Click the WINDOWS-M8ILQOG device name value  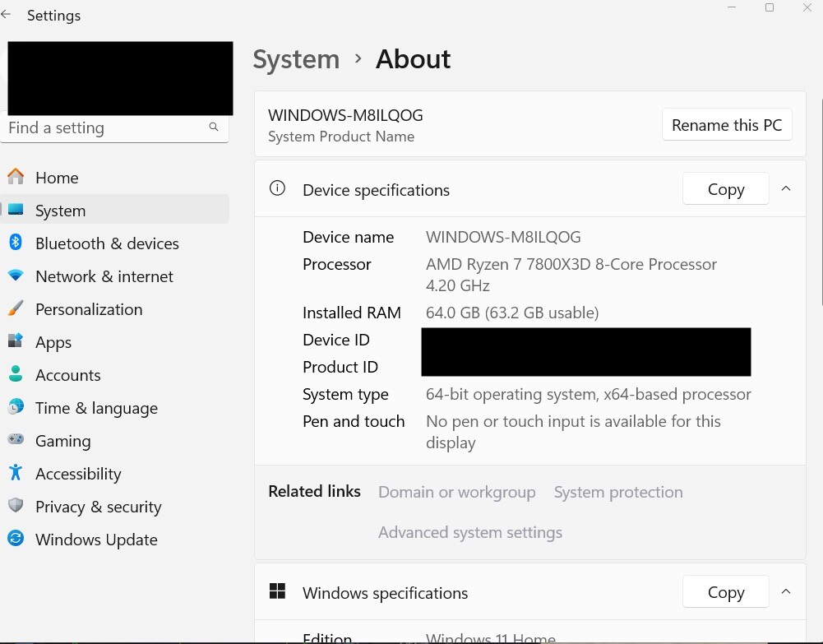click(x=503, y=237)
